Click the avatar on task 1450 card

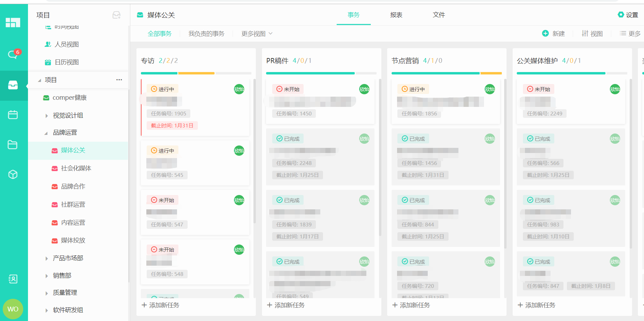click(364, 89)
